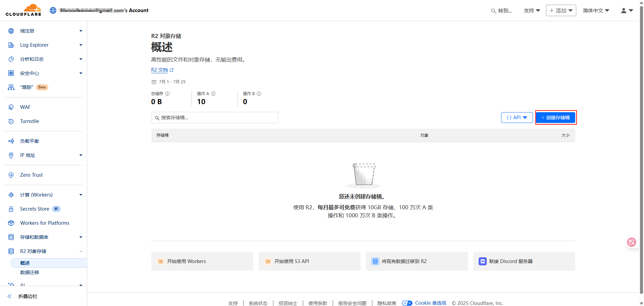Screen dimensions: 644x306
Task: Open the 简体中文 language dropdown
Action: [x=596, y=10]
